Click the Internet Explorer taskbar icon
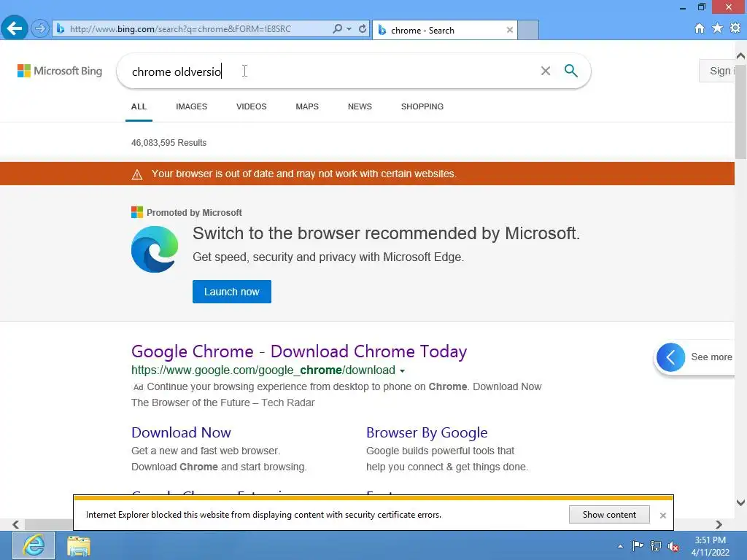Image resolution: width=747 pixels, height=560 pixels. (34, 545)
